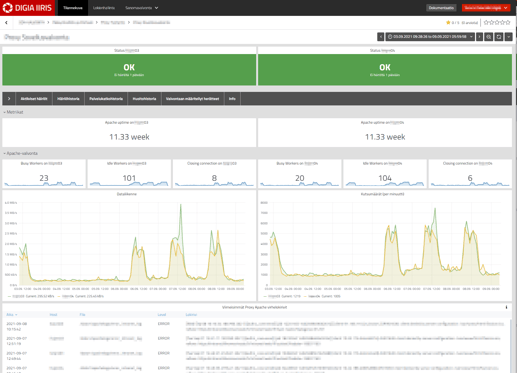517x373 pixels.
Task: Shift time range forward
Action: tap(479, 37)
